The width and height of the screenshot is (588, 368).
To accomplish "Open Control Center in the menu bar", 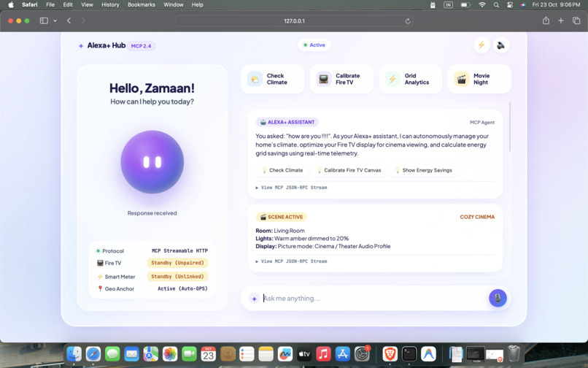I will point(510,5).
